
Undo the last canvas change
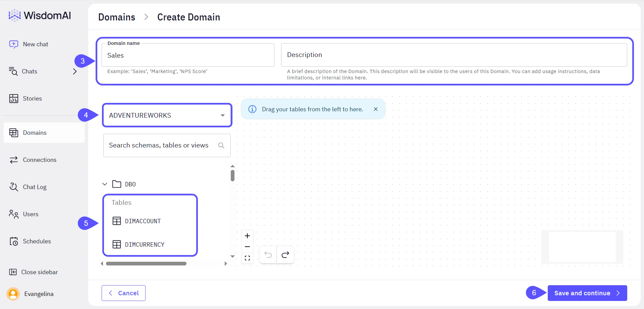(x=268, y=255)
